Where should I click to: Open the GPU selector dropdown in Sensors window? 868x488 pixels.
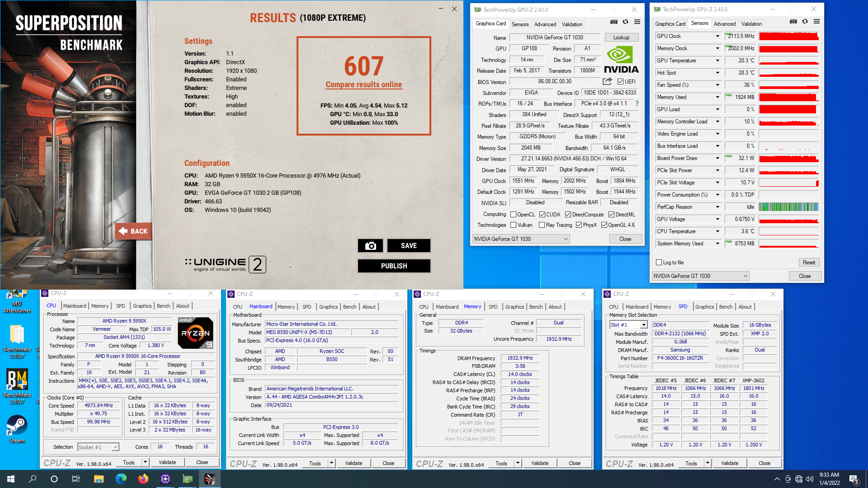700,276
